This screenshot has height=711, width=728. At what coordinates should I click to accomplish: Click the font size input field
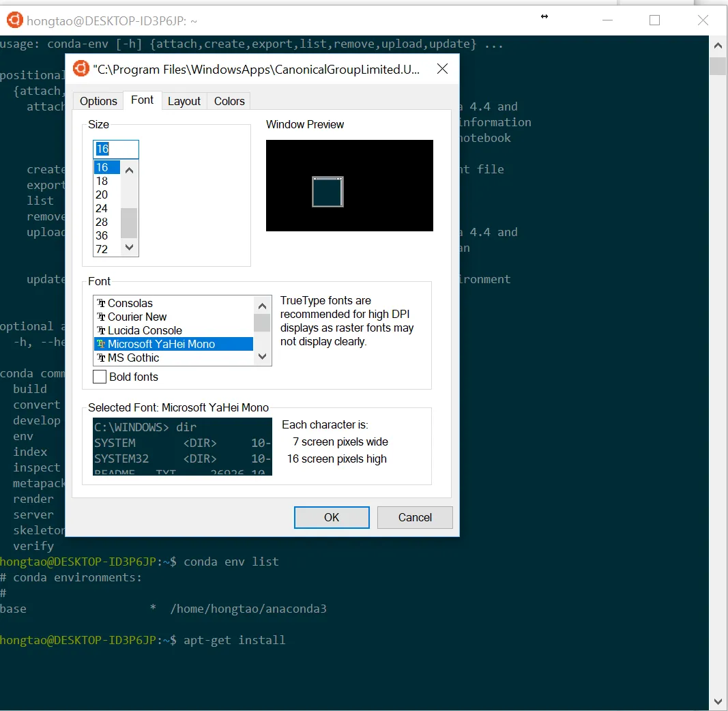point(116,149)
